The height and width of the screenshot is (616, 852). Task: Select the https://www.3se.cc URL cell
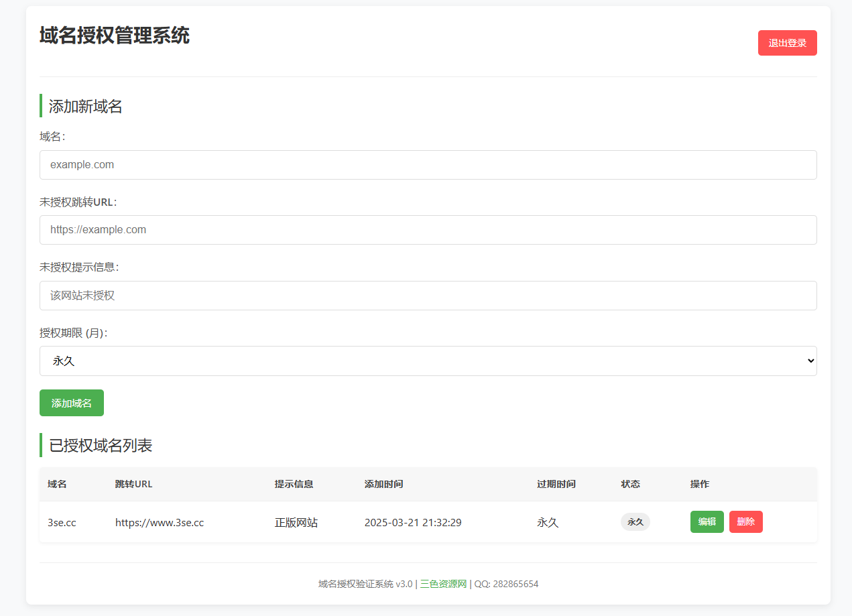pyautogui.click(x=160, y=523)
